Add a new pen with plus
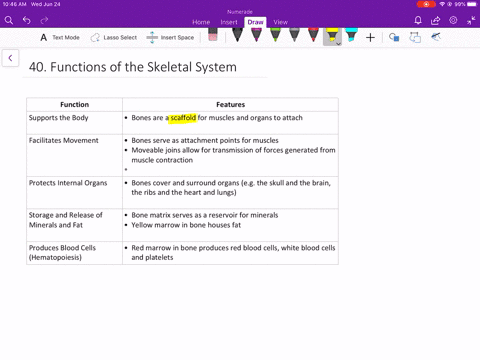The height and width of the screenshot is (360, 480). coord(370,37)
